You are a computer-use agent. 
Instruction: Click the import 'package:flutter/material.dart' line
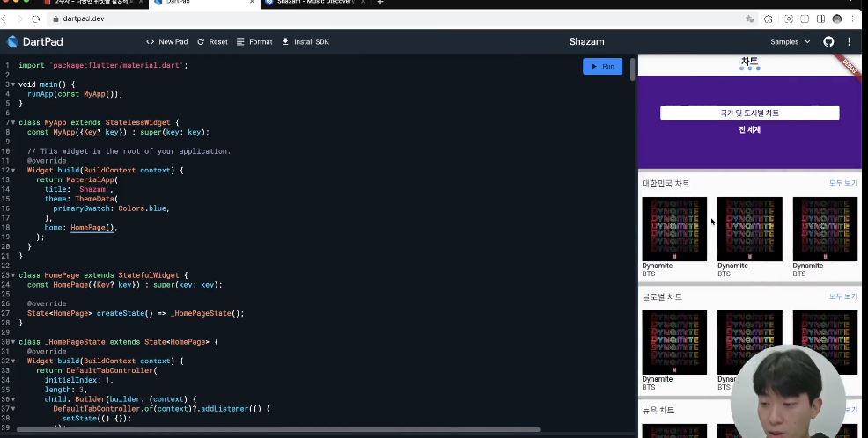point(104,65)
